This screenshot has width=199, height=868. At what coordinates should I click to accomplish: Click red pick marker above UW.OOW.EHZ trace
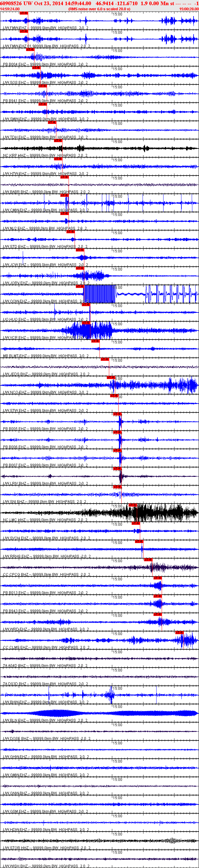click(x=79, y=286)
